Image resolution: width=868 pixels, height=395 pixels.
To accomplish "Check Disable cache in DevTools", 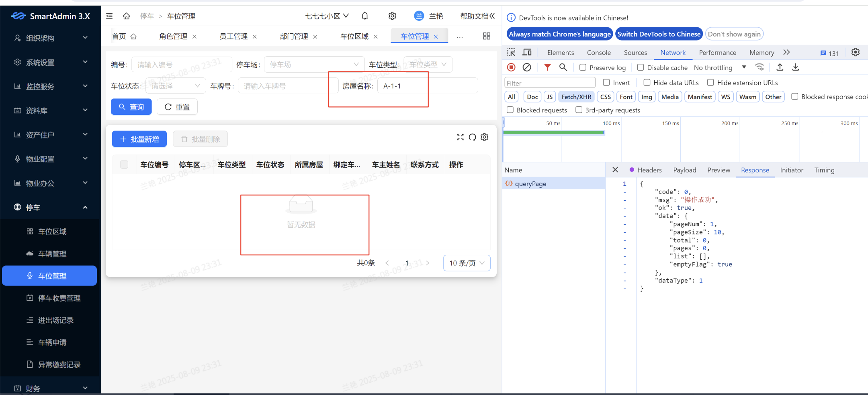I will click(641, 67).
